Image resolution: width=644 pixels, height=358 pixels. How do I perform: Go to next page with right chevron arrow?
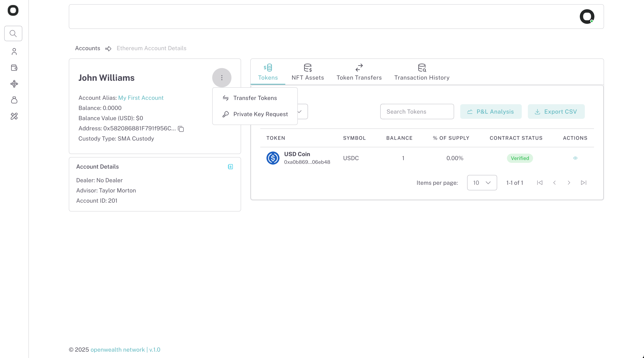coord(569,182)
